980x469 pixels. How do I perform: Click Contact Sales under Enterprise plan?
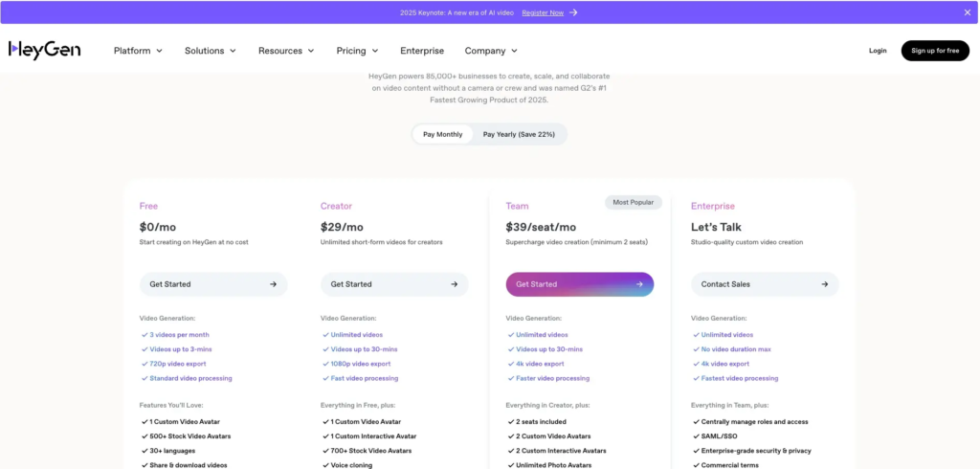765,284
